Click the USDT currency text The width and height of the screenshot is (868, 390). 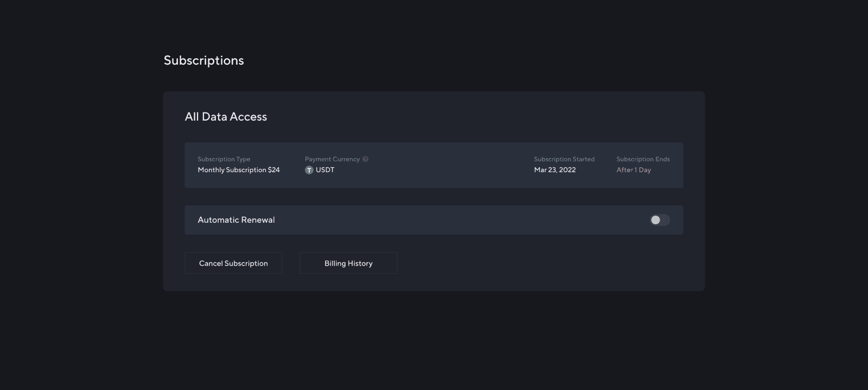click(x=325, y=170)
